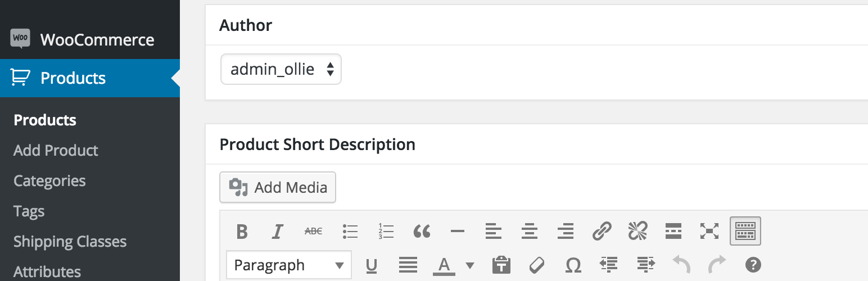Go to Categories in Products submenu

click(49, 181)
